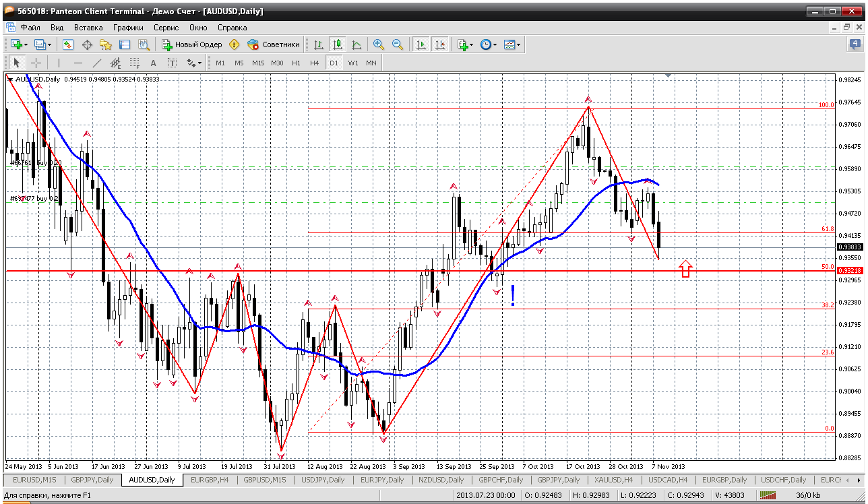Click the Советники button
The height and width of the screenshot is (504, 868).
point(274,44)
